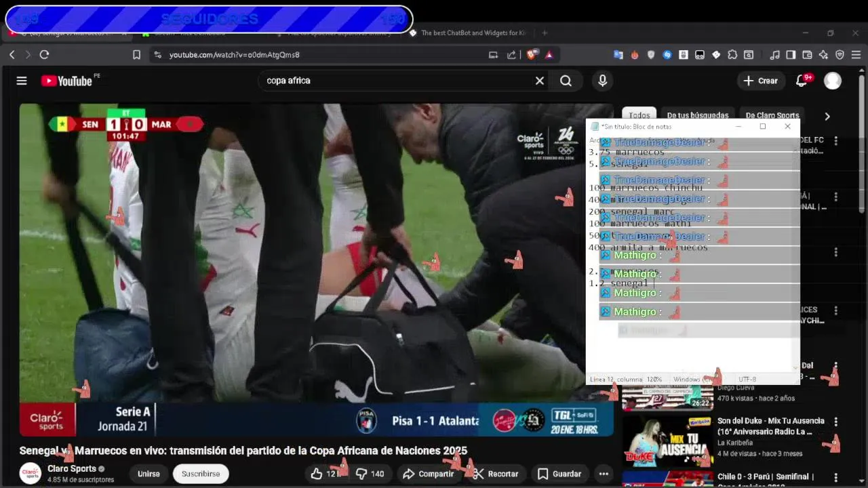Open the site settings icon beside the URL

(157, 55)
